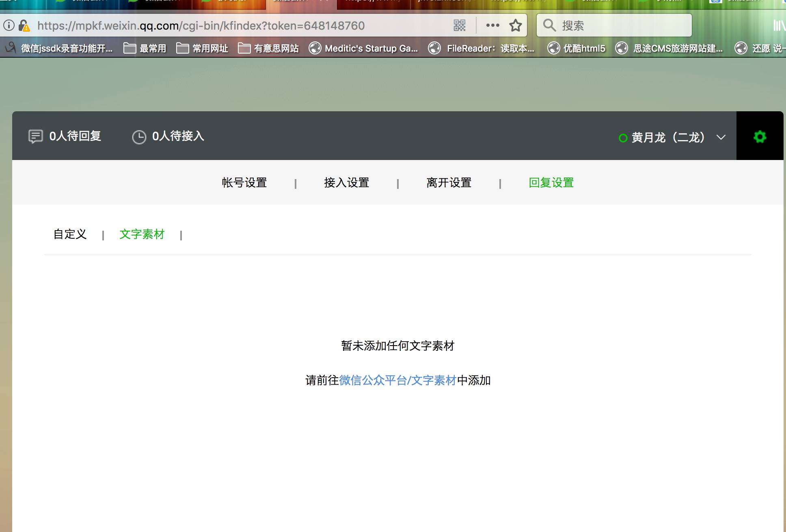786x532 pixels.
Task: Open the 最常用 bookmarks folder
Action: [145, 48]
